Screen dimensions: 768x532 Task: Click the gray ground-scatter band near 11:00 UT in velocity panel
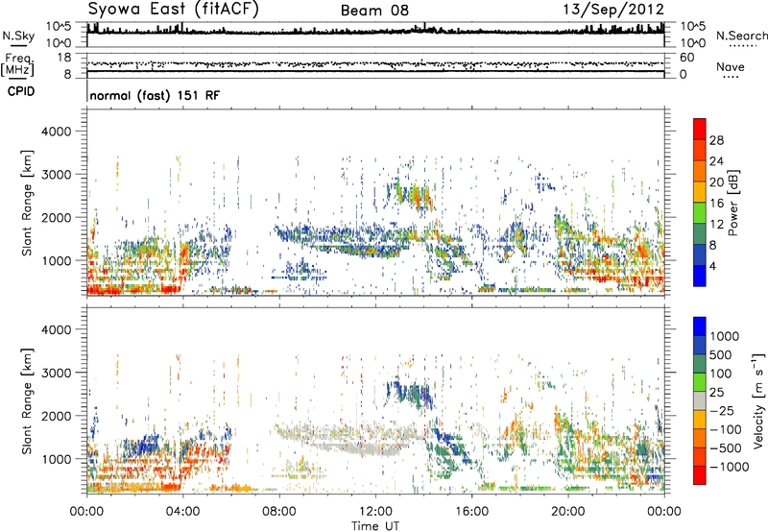(x=348, y=440)
